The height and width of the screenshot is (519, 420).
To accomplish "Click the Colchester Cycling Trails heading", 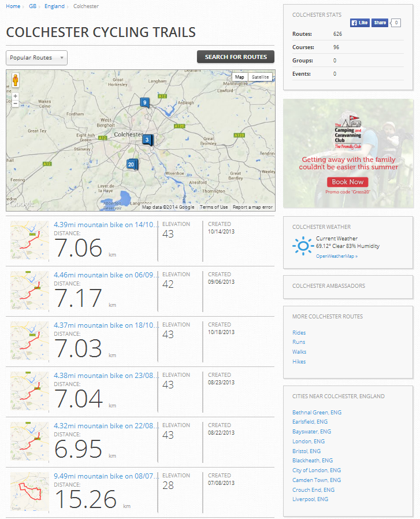I will [x=101, y=32].
